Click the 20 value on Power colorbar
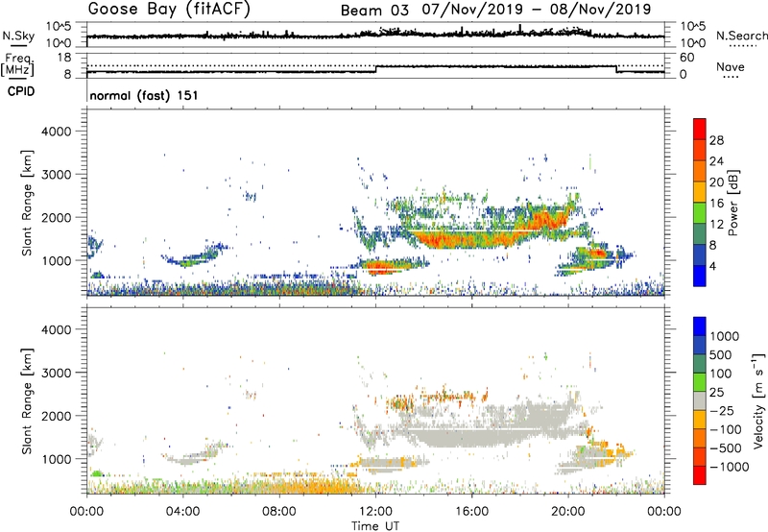 tap(716, 182)
